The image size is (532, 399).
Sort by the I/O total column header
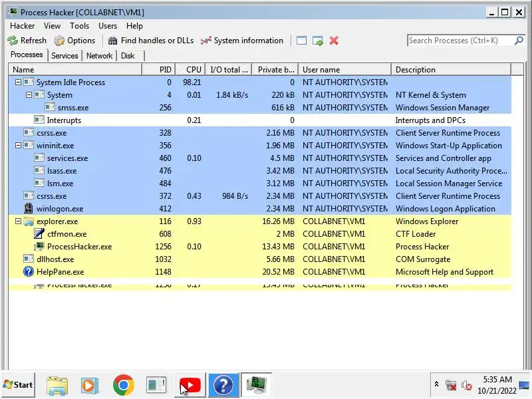tap(229, 70)
